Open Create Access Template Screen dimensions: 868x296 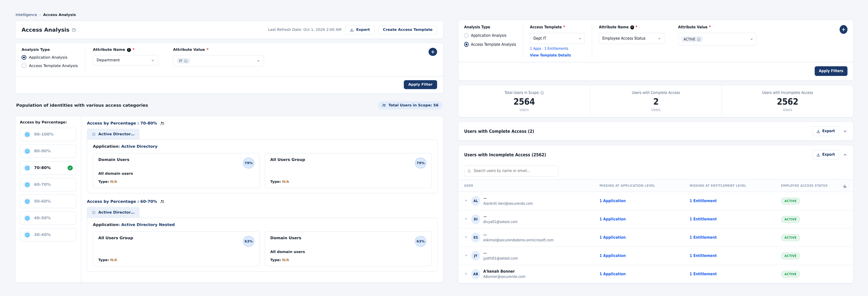pyautogui.click(x=407, y=30)
